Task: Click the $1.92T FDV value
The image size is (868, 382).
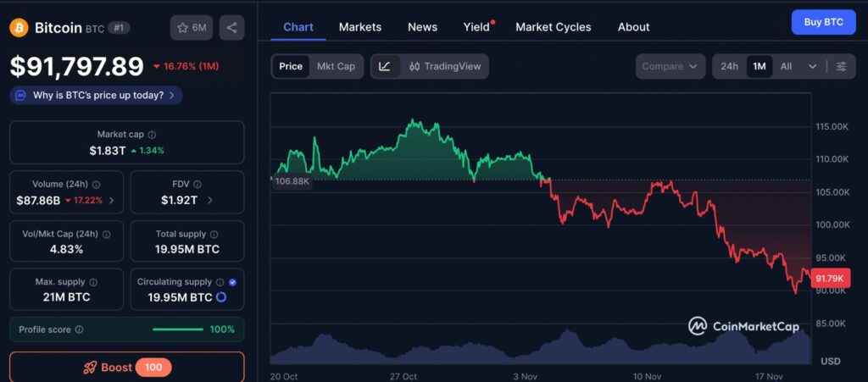Action: coord(180,200)
